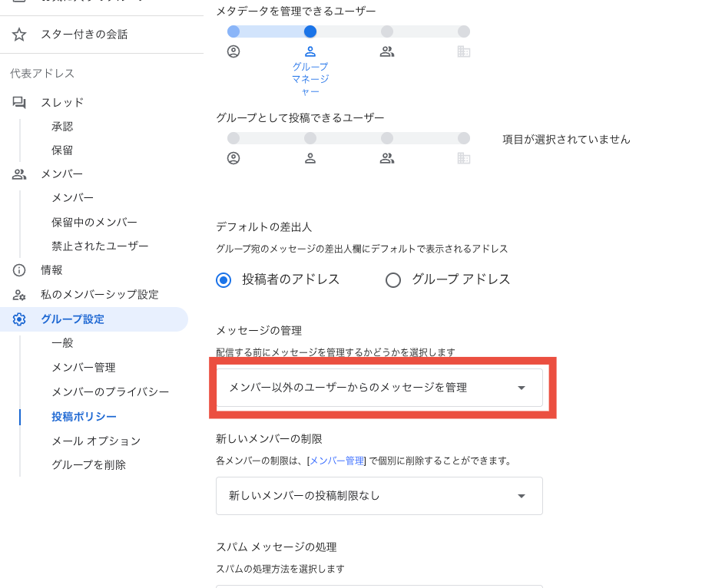
Task: Open グループを削除 in sidebar
Action: (x=88, y=465)
